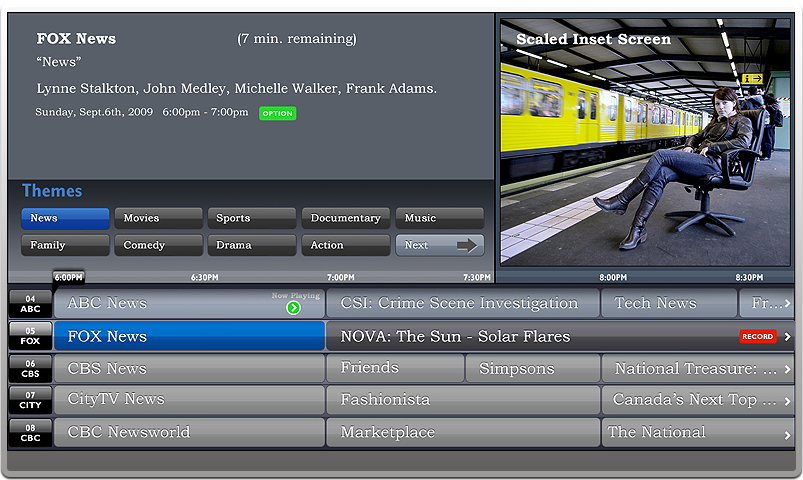Select the 06 CBS channel badge
Screen dimensions: 803x480
30,369
